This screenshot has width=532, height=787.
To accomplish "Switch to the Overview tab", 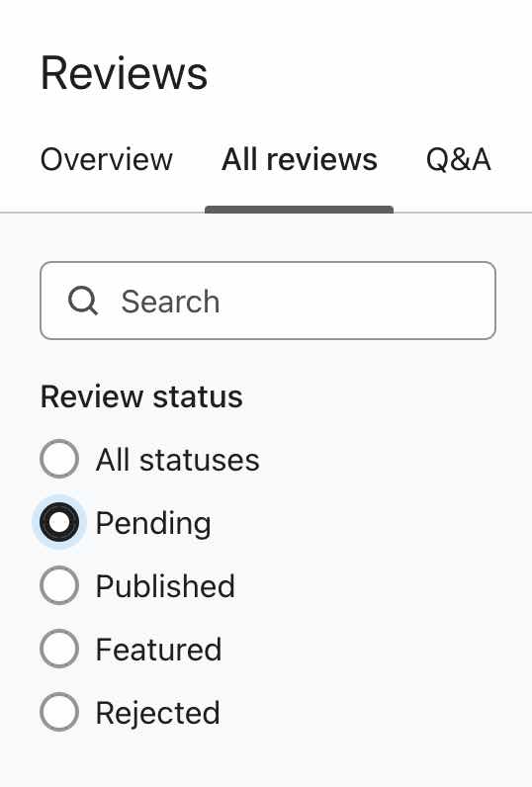I will coord(107,159).
